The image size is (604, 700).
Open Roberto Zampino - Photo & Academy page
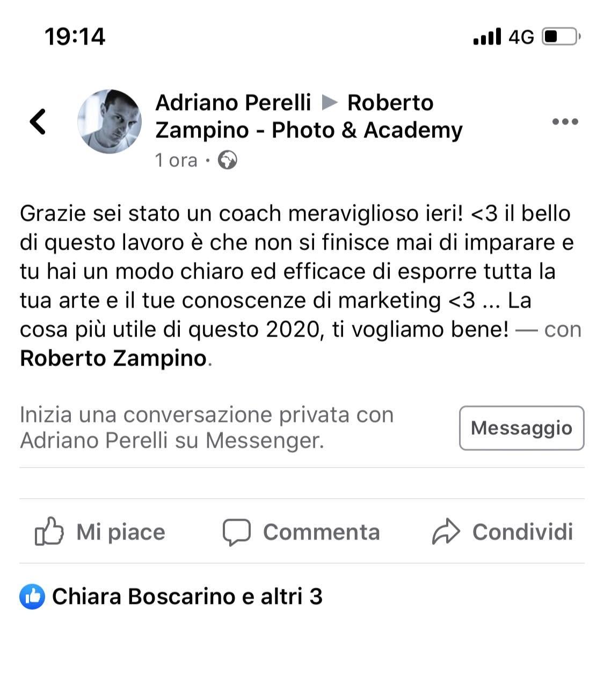click(309, 116)
